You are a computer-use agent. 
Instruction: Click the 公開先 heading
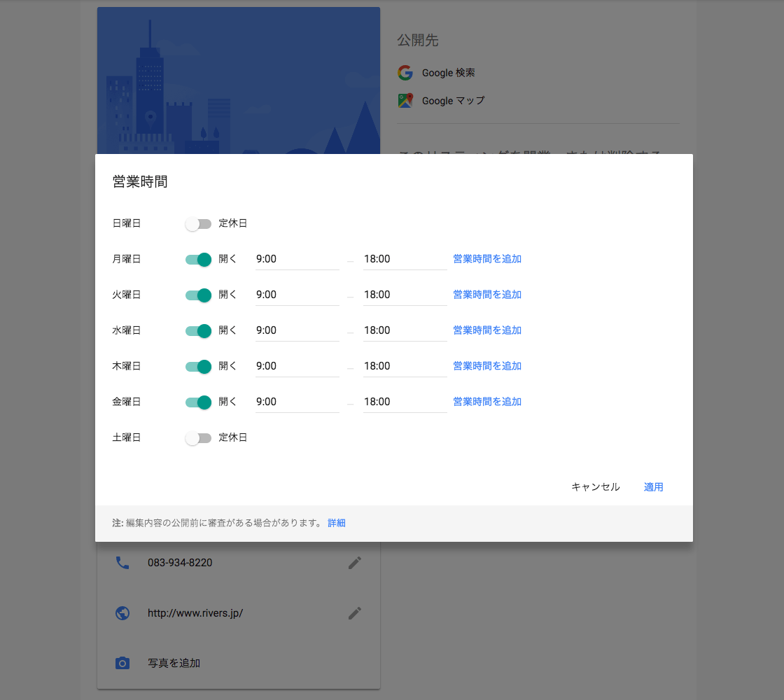click(x=418, y=41)
